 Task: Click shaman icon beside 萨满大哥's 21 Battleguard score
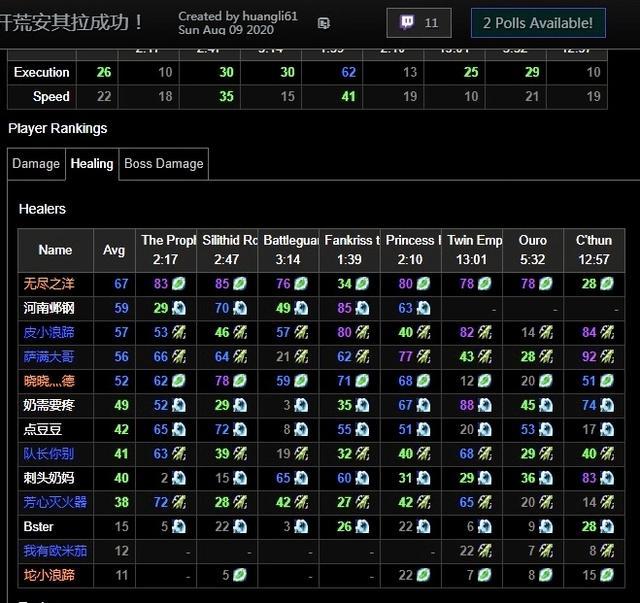(301, 357)
